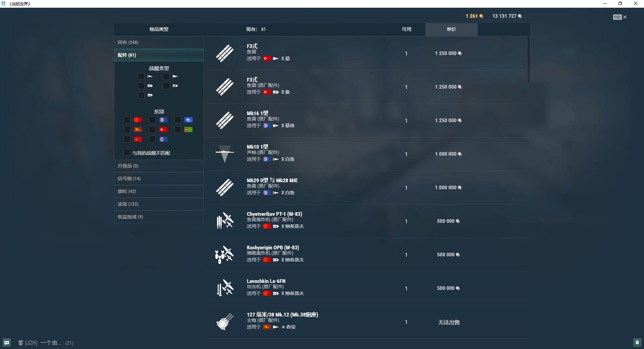The image size is (644, 349).
Task: Click the Chyetverikov PT-1 torpedo bomber icon
Action: pyautogui.click(x=224, y=221)
